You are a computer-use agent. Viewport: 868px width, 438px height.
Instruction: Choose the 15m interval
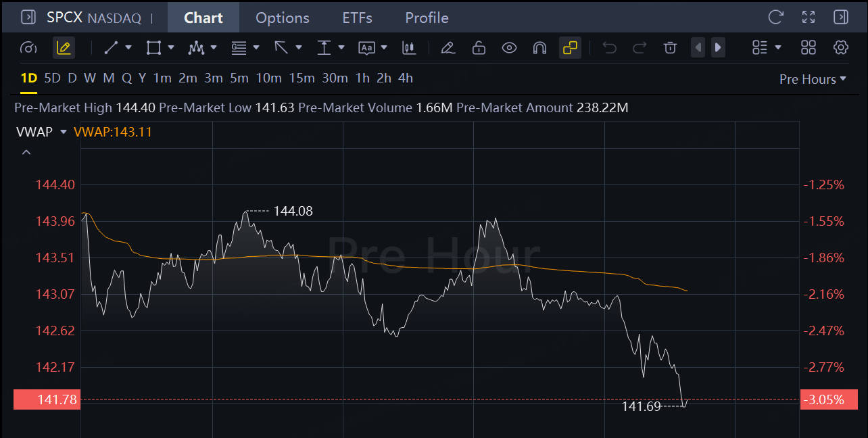pos(302,78)
